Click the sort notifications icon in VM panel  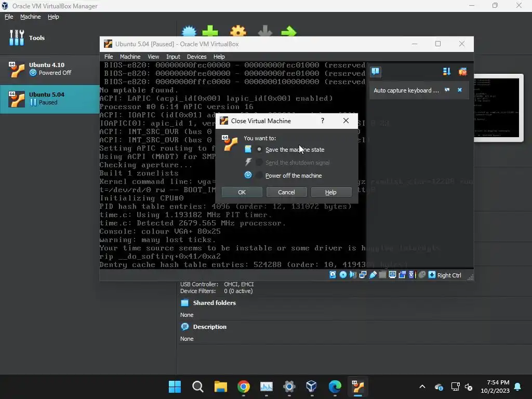coord(446,72)
